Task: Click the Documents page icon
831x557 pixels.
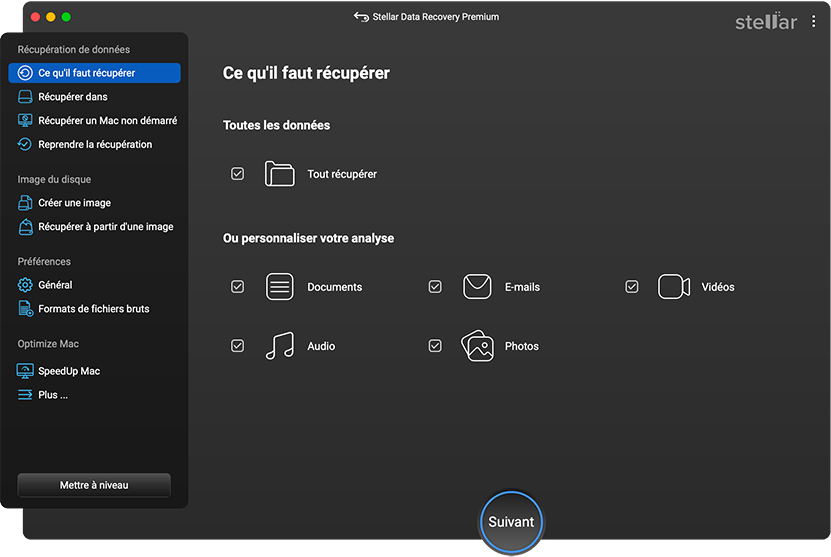Action: tap(279, 287)
